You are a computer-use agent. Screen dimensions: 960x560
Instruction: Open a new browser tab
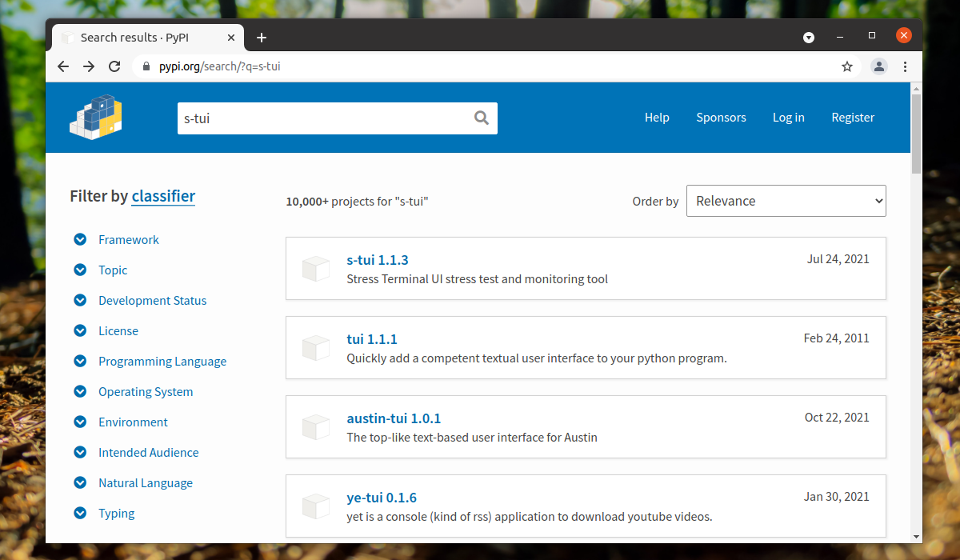tap(262, 38)
